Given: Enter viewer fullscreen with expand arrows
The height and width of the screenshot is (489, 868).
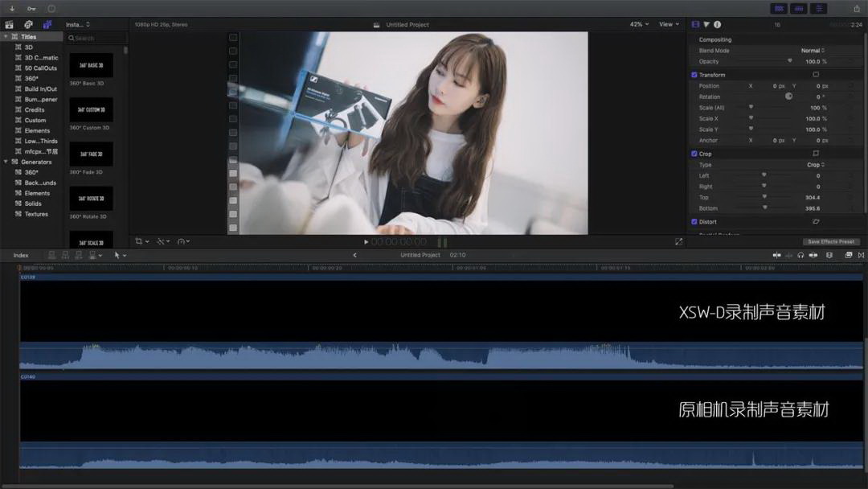Looking at the screenshot, I should coord(678,241).
